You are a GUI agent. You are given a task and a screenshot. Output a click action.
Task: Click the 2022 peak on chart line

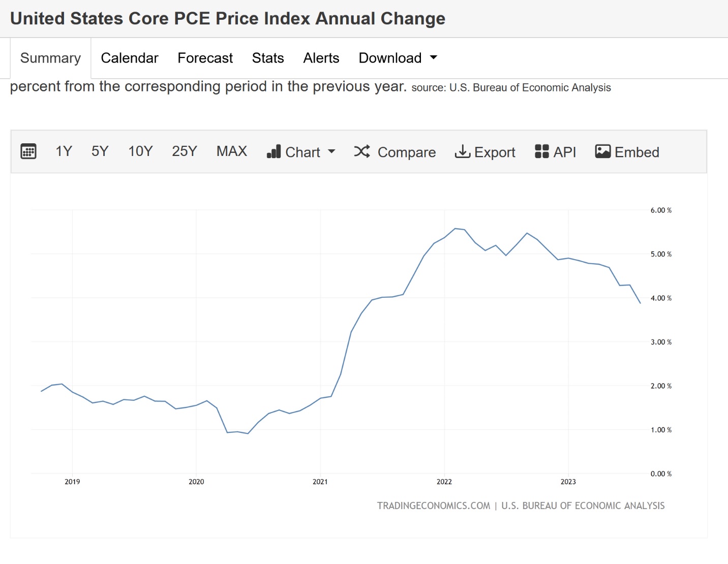[455, 229]
